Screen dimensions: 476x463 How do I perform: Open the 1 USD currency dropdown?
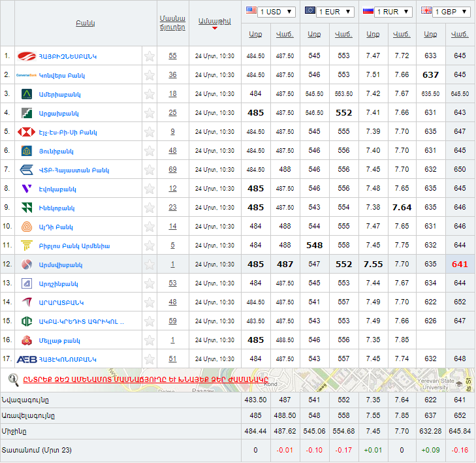click(x=270, y=12)
